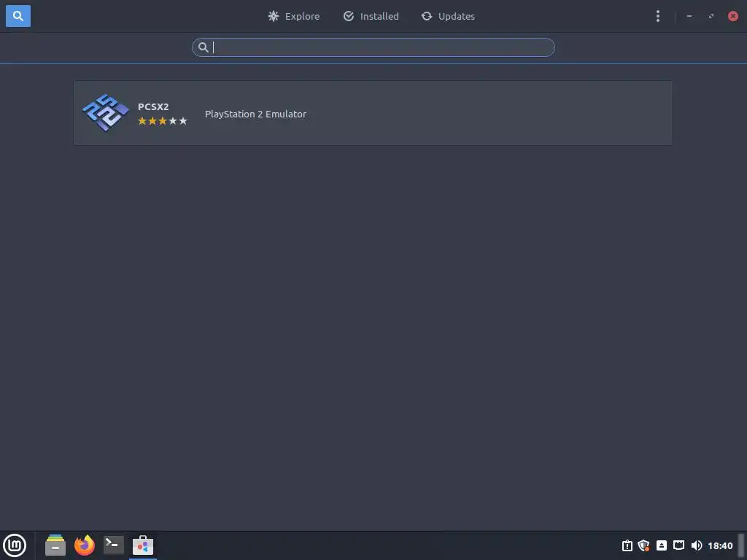
Task: Click the PCSX2 star rating
Action: coord(163,121)
